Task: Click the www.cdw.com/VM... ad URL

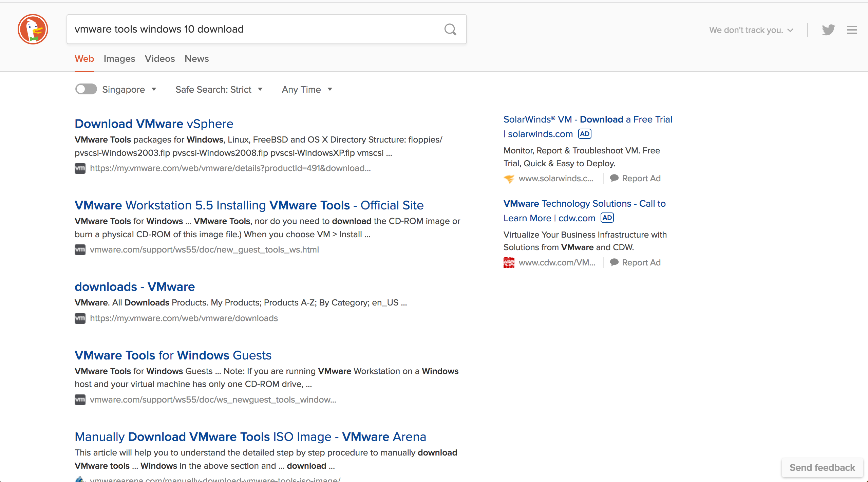Action: click(557, 263)
